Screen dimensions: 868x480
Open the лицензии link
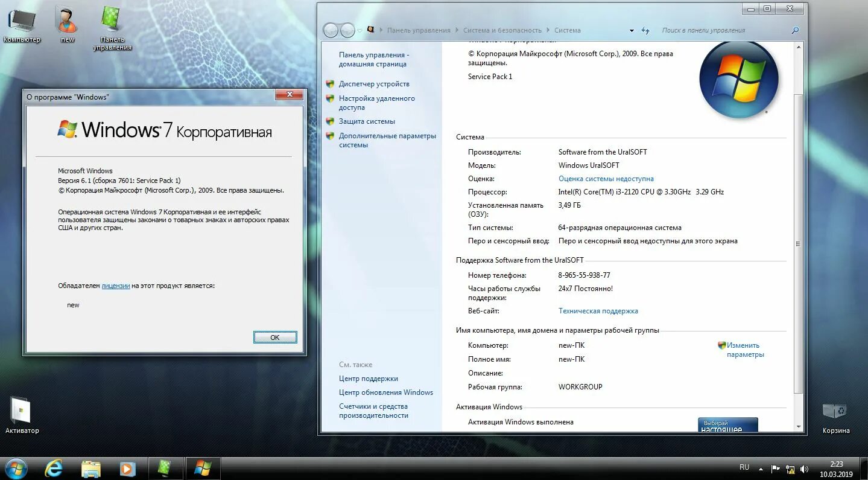coord(116,286)
